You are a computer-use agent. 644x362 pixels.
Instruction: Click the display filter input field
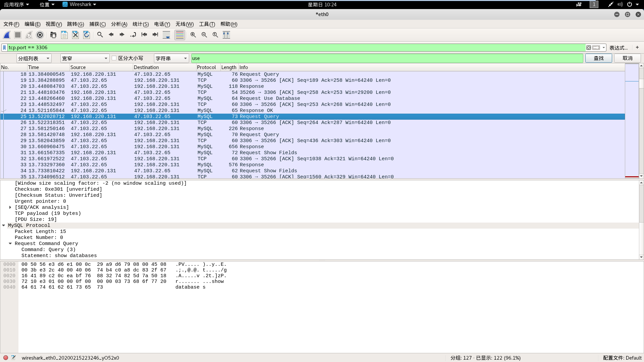pos(295,48)
